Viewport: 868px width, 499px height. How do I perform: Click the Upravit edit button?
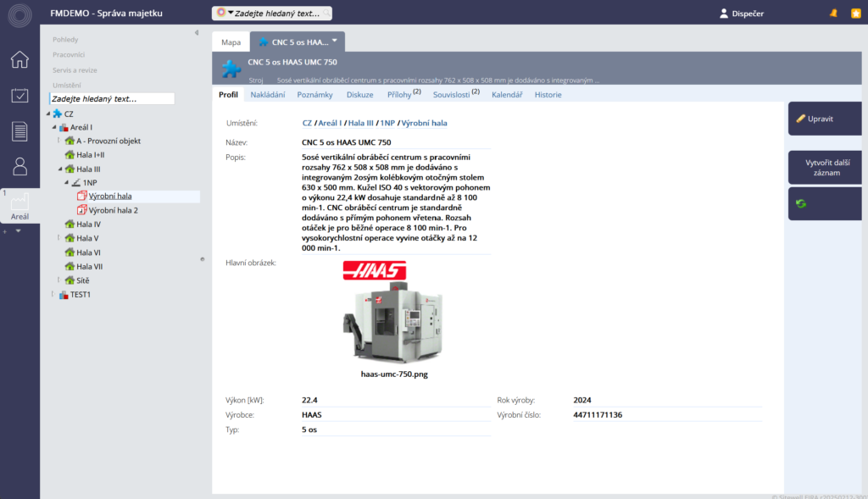pos(825,119)
